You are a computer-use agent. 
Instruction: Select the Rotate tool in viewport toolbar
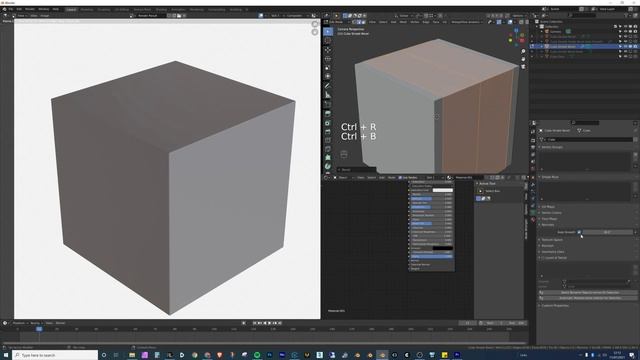coord(328,59)
